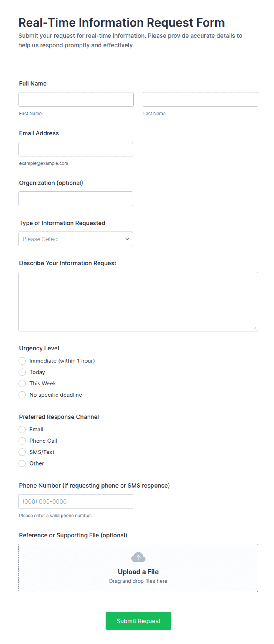Click the dropdown chevron arrow
274x644 pixels.
[x=127, y=239]
